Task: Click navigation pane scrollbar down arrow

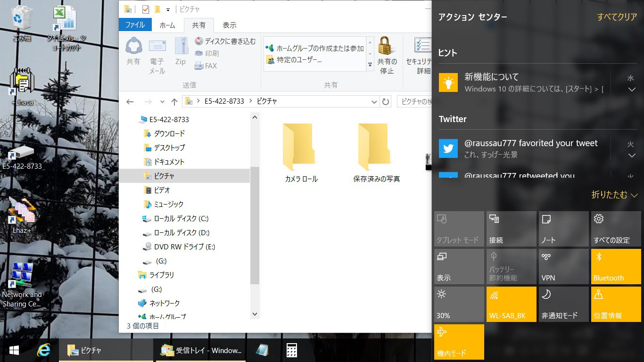Action: point(255,314)
